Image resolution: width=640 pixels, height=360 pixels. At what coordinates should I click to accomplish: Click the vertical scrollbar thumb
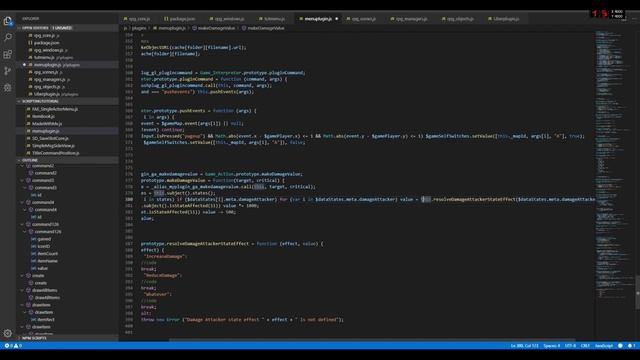point(638,293)
